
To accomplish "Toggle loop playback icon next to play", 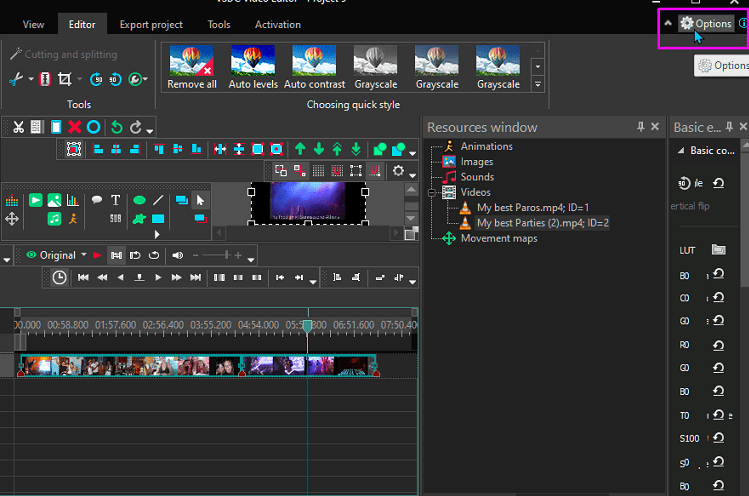I will [x=154, y=255].
